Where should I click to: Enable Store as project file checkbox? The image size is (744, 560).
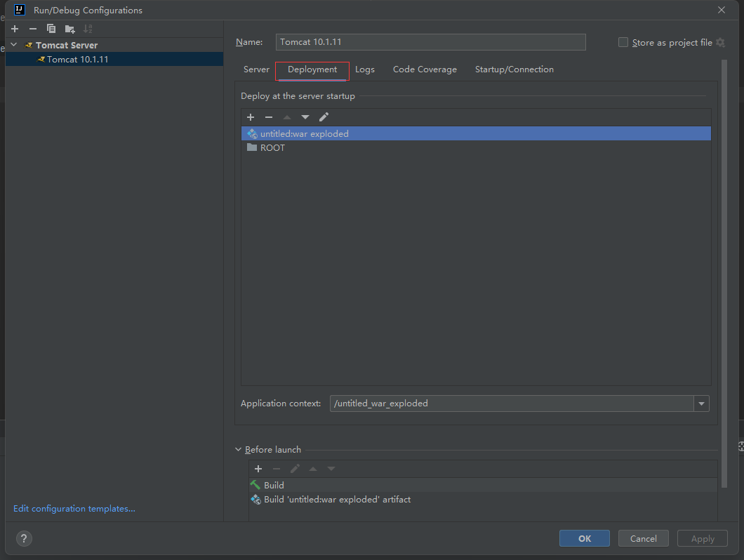[x=623, y=42]
